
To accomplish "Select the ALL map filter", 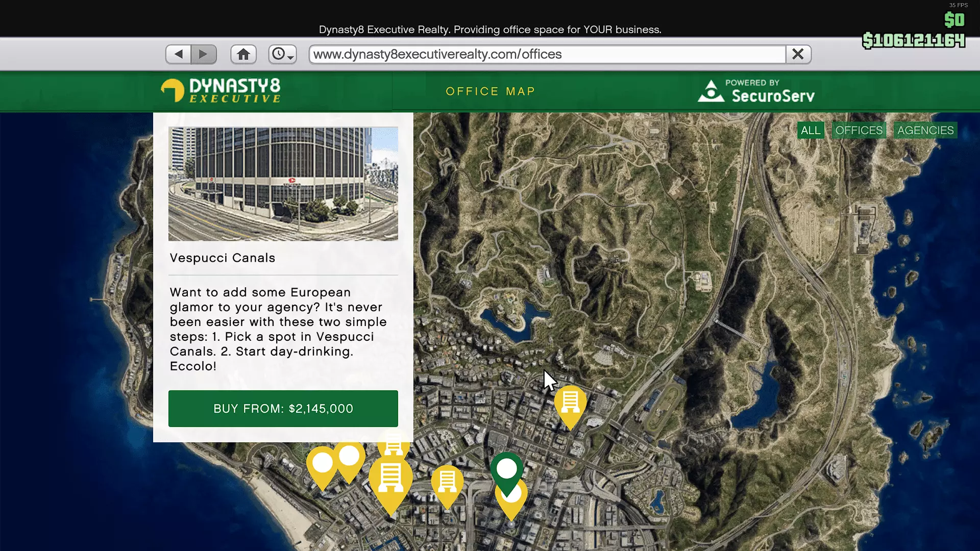I will [811, 131].
